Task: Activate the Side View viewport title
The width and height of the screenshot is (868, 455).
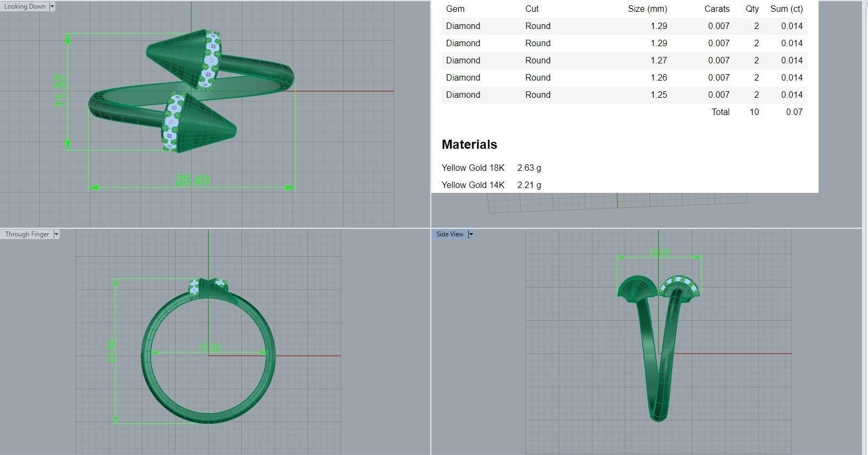Action: pos(450,234)
